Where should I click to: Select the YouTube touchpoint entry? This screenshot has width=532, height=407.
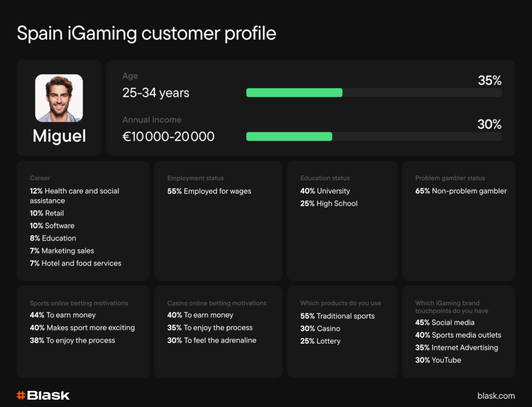pyautogui.click(x=438, y=360)
